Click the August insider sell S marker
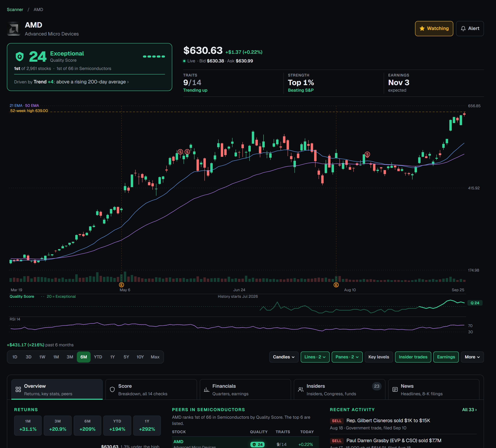The image size is (496, 448). (367, 154)
